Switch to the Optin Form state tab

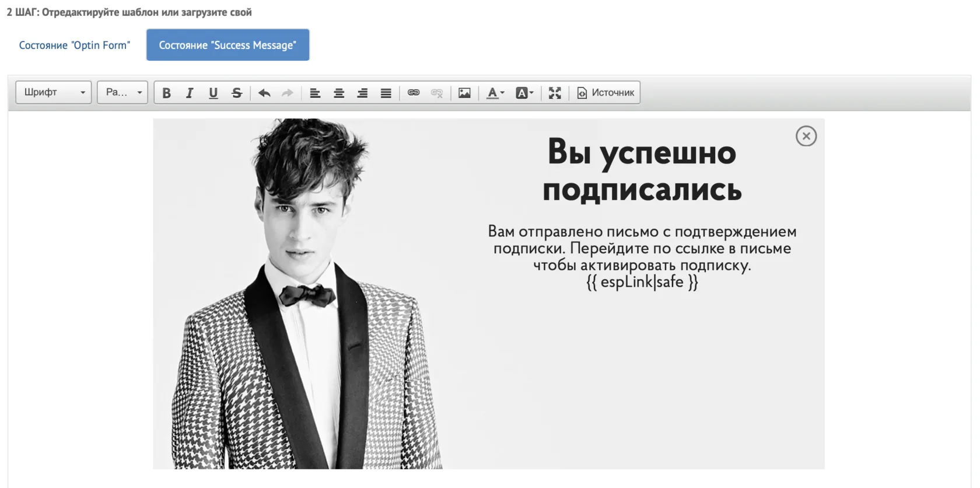[75, 45]
